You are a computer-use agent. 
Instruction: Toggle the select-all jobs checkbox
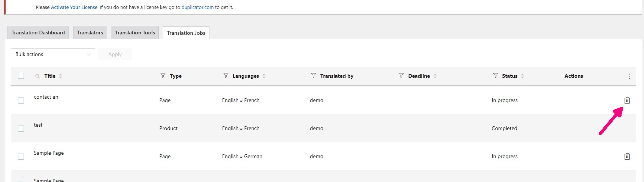click(21, 76)
